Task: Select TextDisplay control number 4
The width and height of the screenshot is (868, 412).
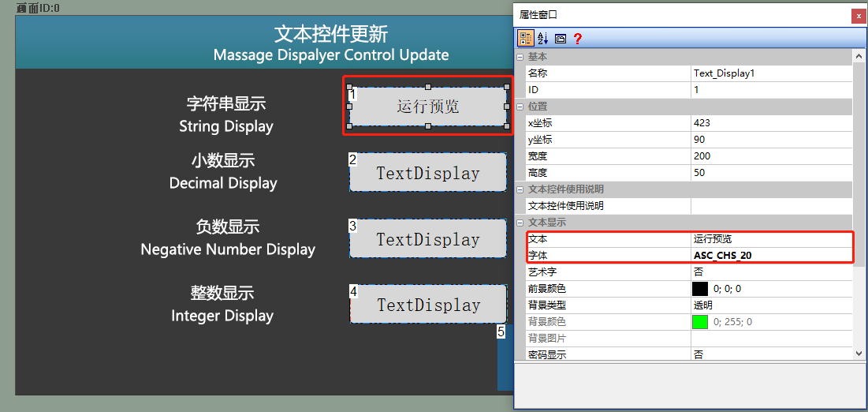Action: [x=428, y=304]
